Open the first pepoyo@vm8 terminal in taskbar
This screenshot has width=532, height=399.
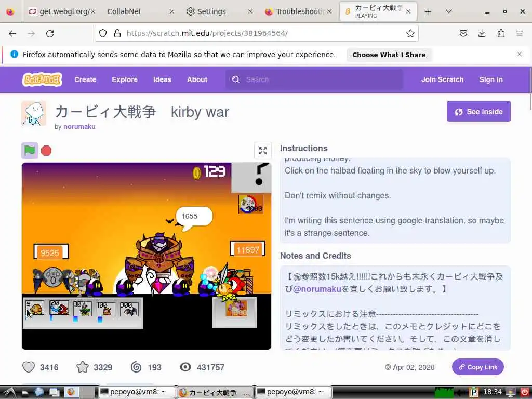[137, 392]
